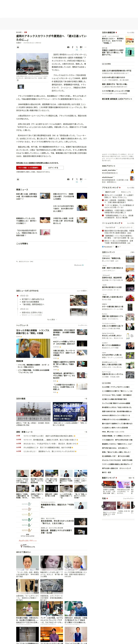138x644 pixels.
Task: Click the email icon below the article body
Action: pos(68,179)
